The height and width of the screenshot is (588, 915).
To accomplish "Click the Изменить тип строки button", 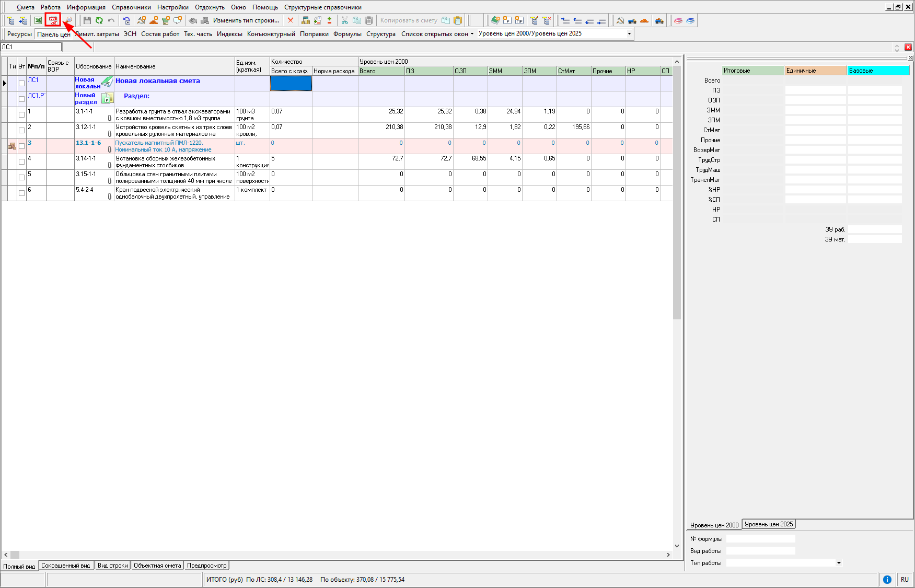I will (246, 20).
